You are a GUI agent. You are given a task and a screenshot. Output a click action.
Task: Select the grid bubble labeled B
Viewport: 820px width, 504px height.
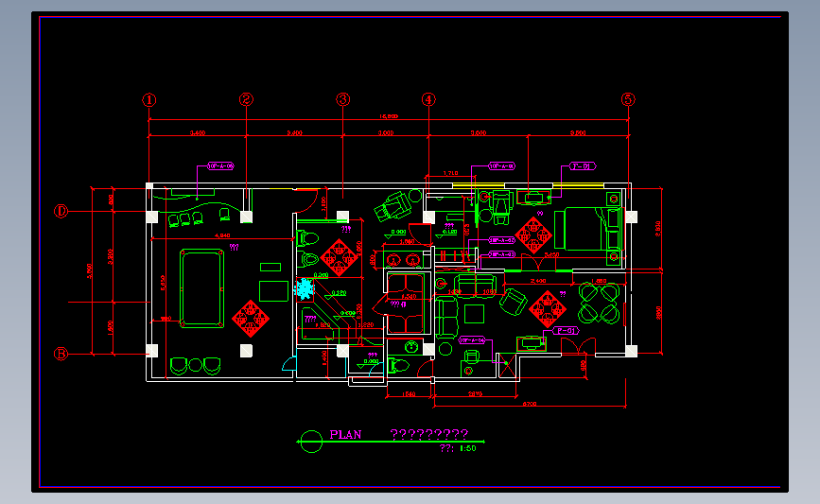pos(61,354)
